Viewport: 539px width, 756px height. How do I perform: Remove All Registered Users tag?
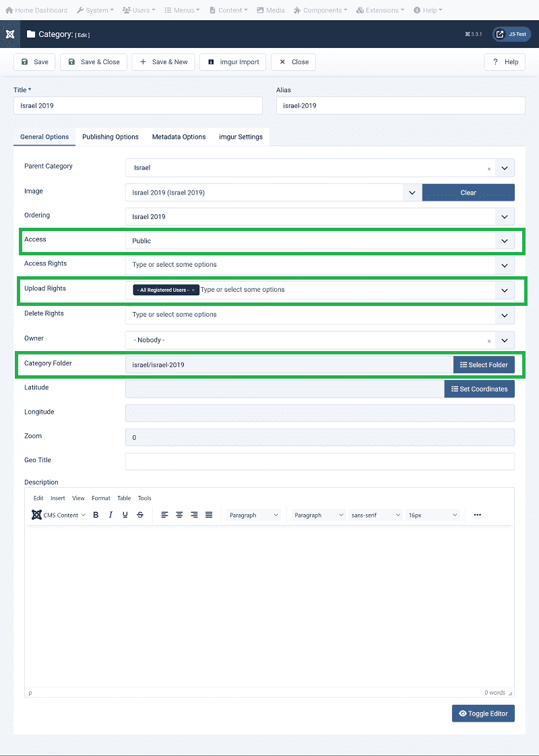click(x=193, y=290)
